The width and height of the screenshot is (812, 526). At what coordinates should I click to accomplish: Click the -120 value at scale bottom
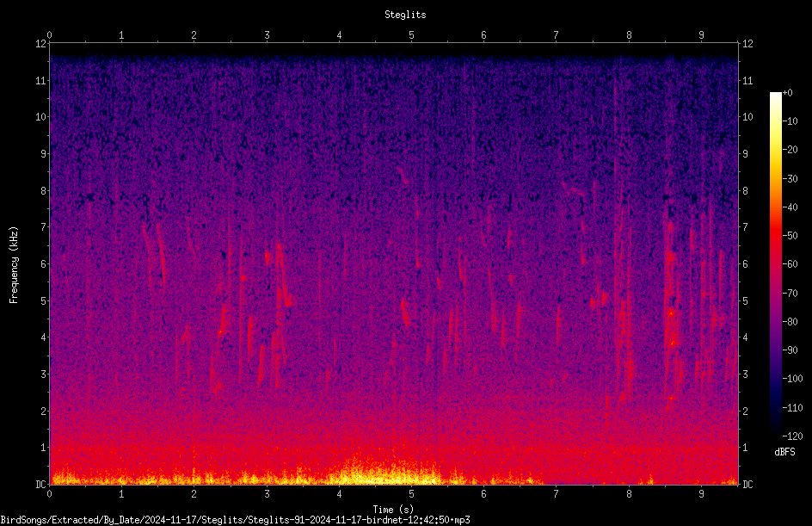pos(792,436)
